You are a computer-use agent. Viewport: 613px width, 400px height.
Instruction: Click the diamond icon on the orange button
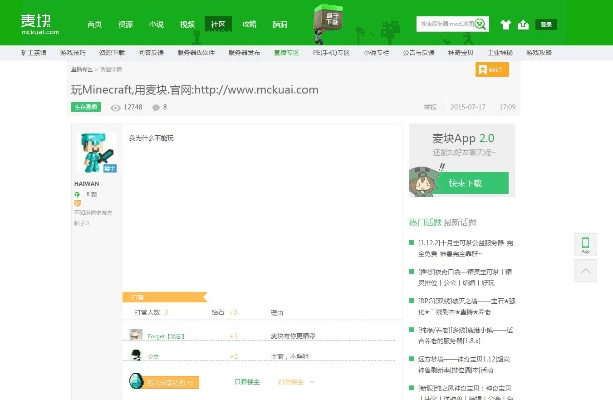pos(136,381)
